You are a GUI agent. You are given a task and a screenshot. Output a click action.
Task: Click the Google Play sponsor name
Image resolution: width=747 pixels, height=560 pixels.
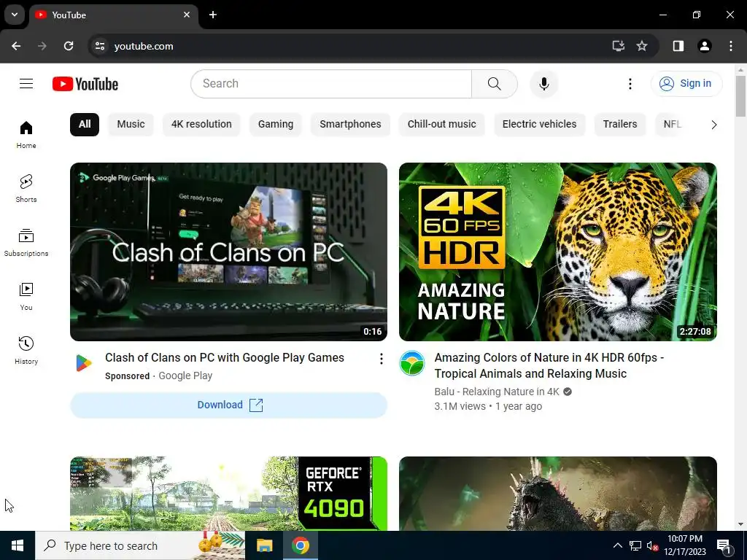point(185,376)
